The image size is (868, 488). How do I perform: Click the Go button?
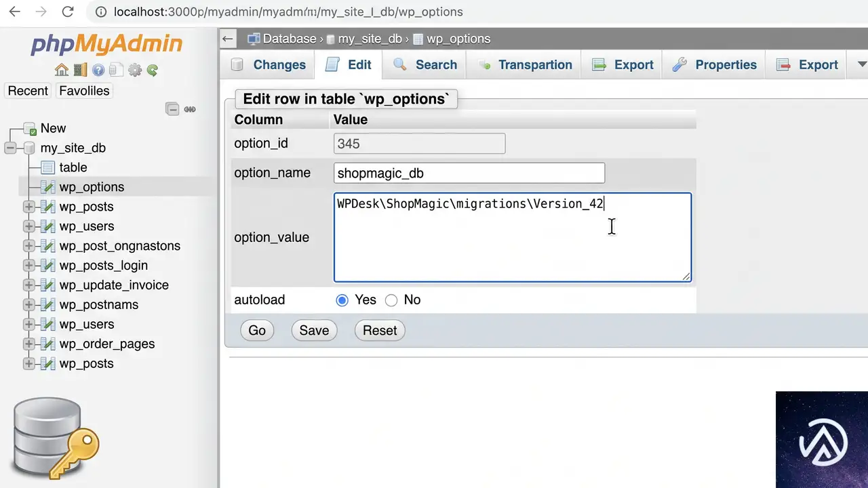coord(257,330)
